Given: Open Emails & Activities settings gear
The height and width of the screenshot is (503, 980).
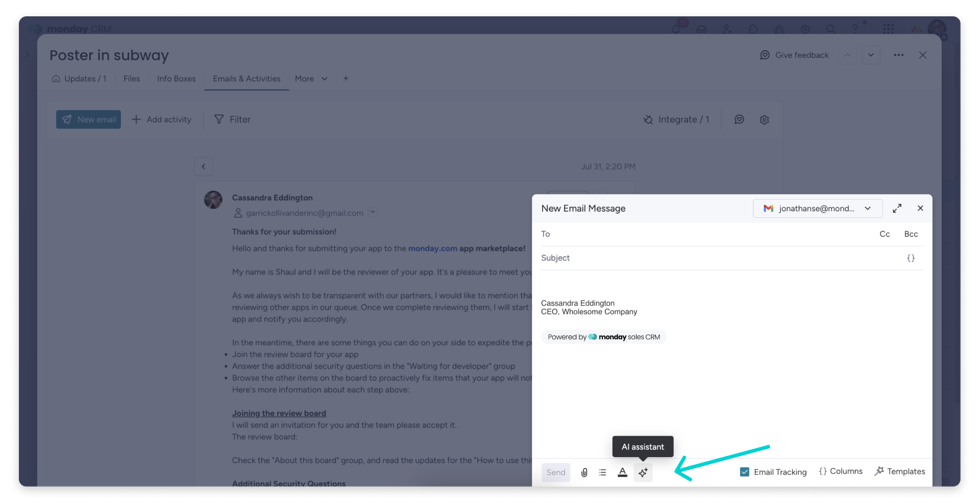Looking at the screenshot, I should [x=764, y=119].
